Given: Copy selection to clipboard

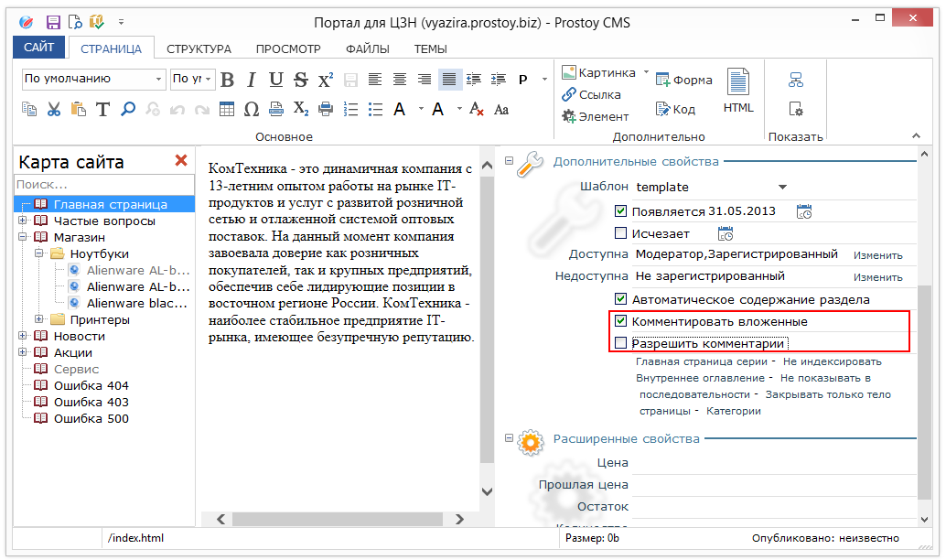Looking at the screenshot, I should coord(29,109).
